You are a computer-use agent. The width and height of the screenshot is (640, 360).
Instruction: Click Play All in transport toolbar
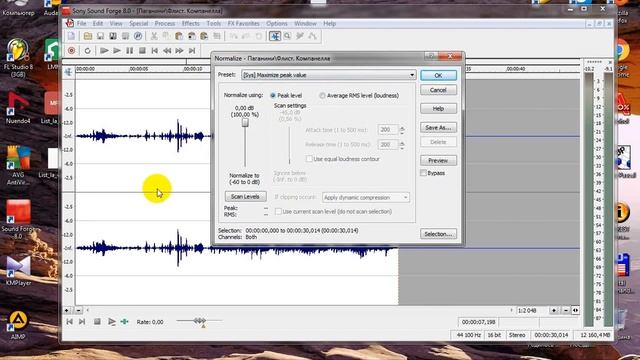104,51
